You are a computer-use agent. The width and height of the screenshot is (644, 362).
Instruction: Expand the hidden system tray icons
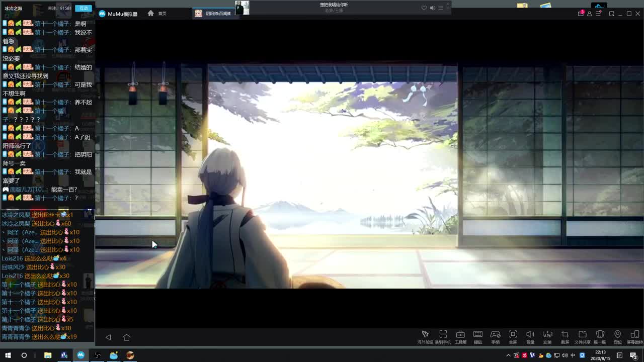[508, 355]
